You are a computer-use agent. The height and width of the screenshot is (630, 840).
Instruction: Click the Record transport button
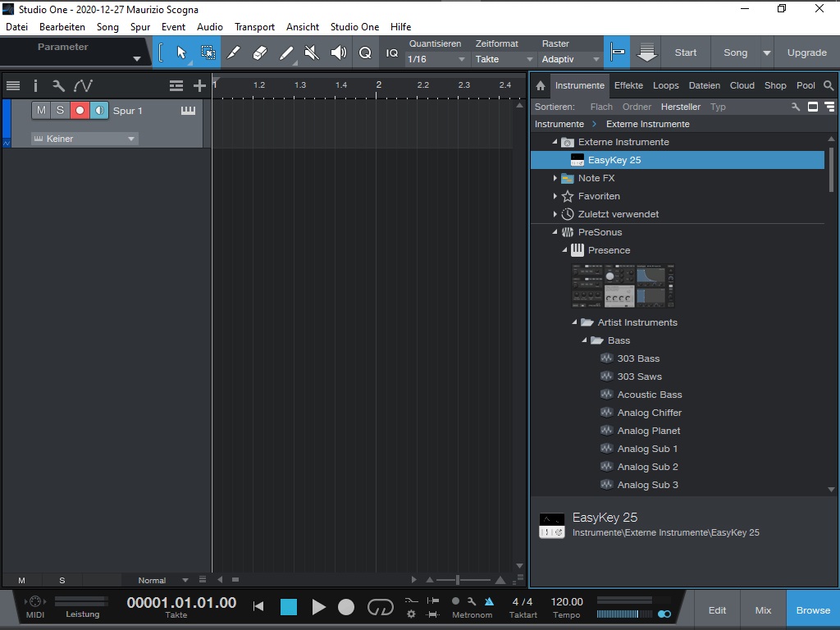pyautogui.click(x=346, y=607)
